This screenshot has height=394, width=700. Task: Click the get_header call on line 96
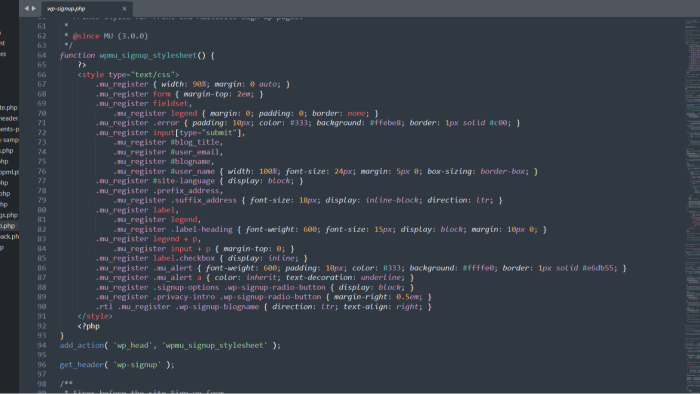coord(82,365)
